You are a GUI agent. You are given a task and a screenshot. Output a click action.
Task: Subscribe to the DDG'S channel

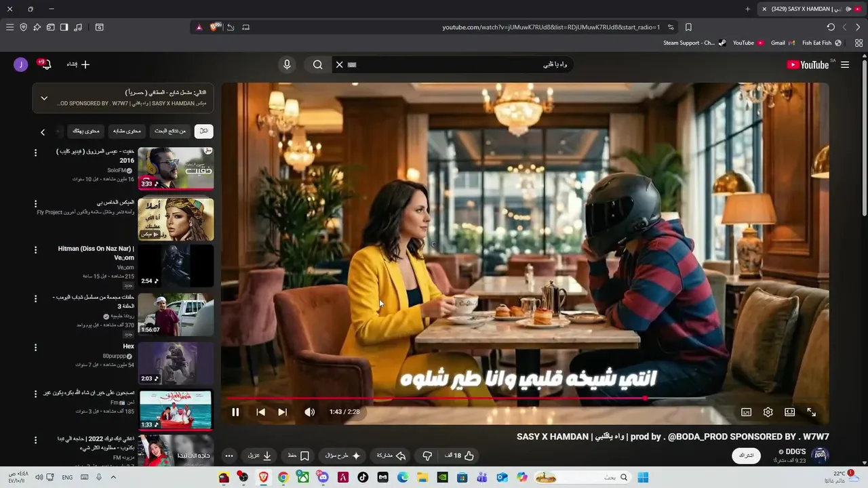[746, 455]
